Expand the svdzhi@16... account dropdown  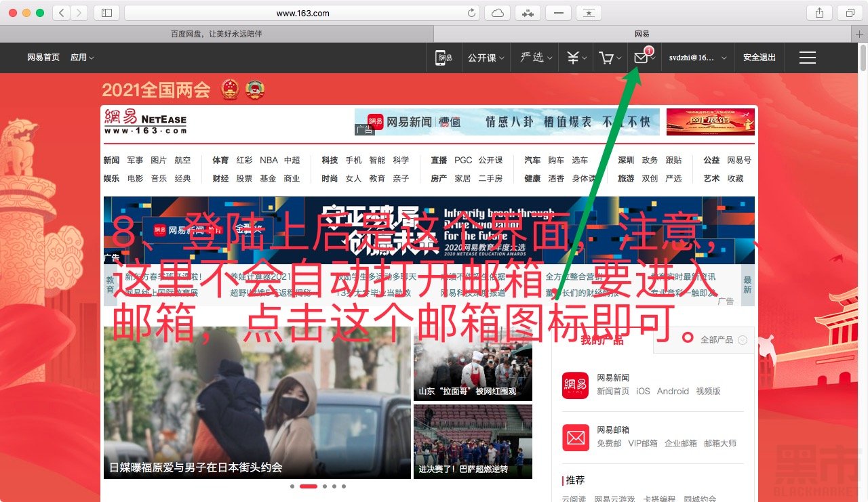point(698,58)
